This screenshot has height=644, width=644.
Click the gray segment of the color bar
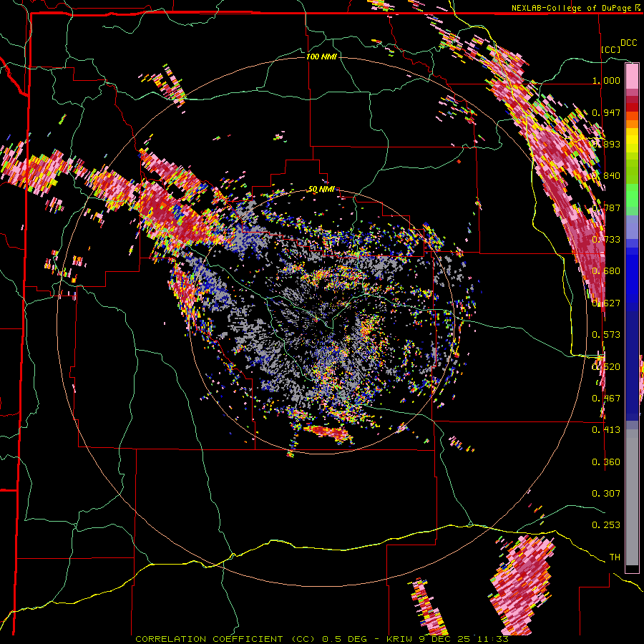[x=632, y=497]
